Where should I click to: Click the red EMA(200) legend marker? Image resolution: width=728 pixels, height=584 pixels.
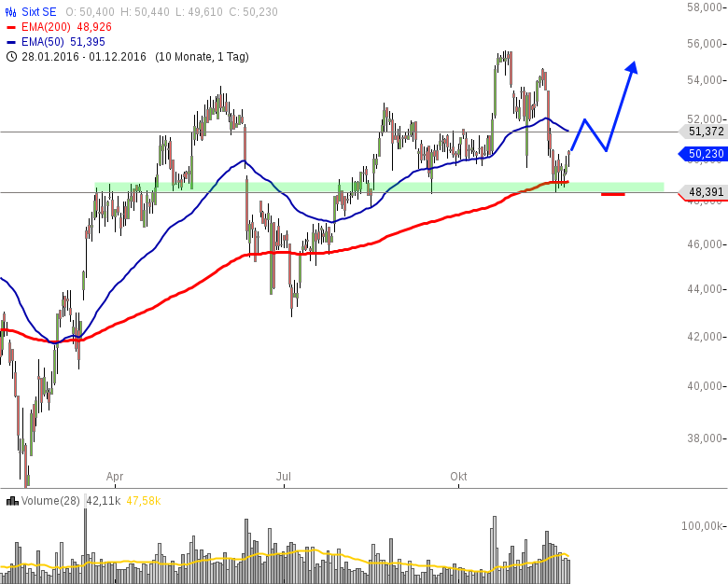pyautogui.click(x=11, y=27)
